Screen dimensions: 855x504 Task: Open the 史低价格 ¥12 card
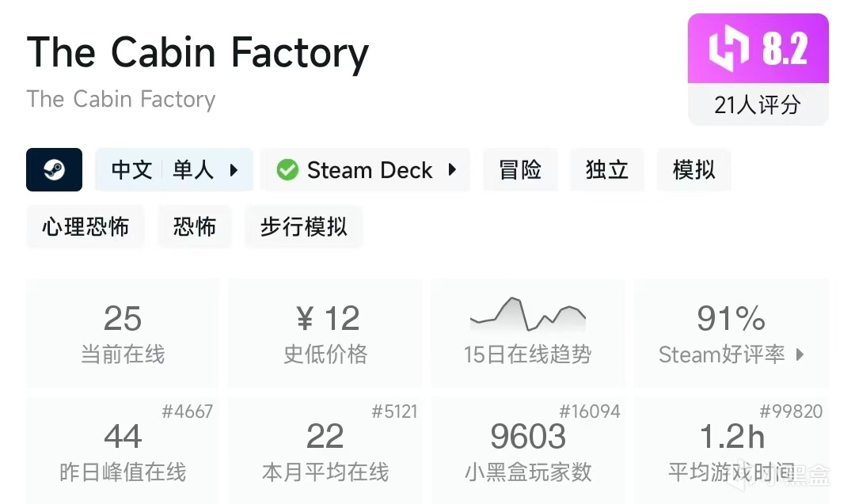point(325,332)
